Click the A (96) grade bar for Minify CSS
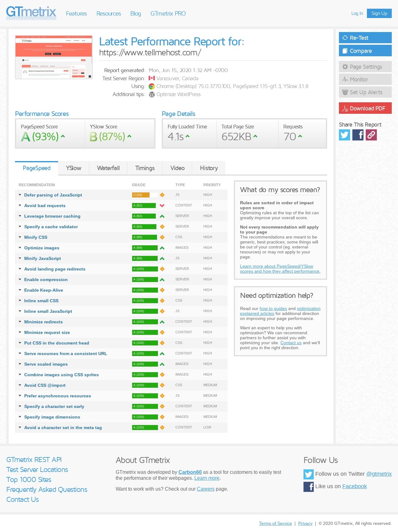Viewport: 398px width, 532px height. pyautogui.click(x=145, y=237)
